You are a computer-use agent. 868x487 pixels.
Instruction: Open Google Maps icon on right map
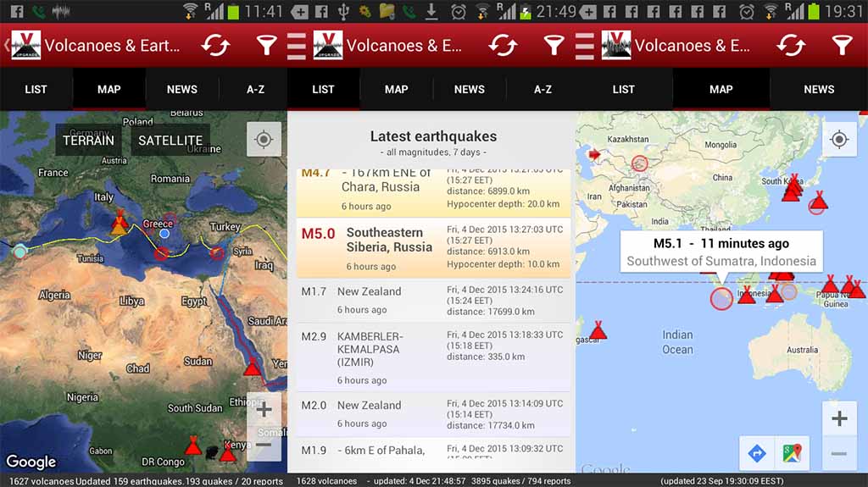(x=792, y=453)
